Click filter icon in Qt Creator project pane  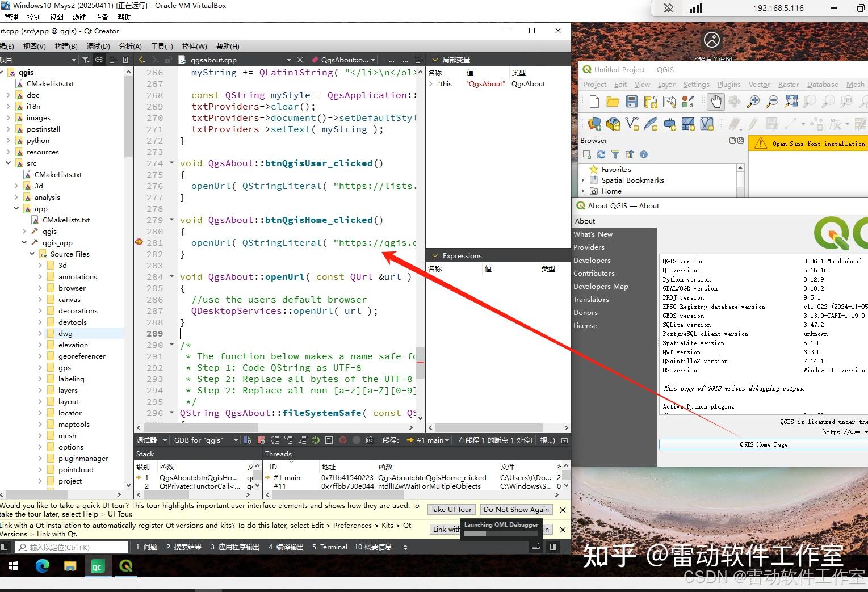85,60
